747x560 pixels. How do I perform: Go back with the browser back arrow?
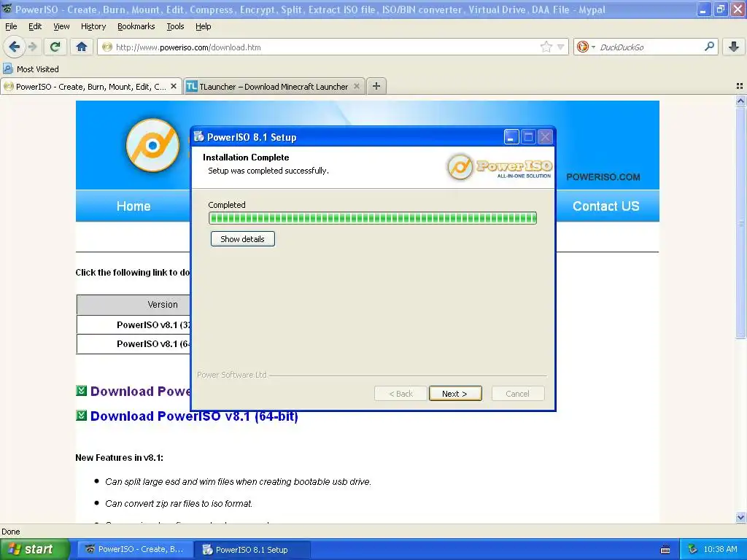tap(14, 47)
